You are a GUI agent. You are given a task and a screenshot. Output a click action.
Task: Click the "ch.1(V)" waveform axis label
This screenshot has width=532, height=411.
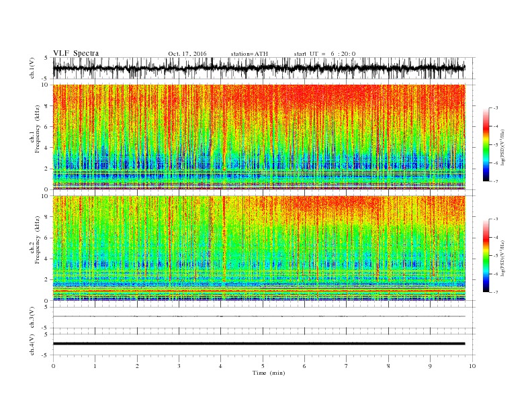pyautogui.click(x=32, y=68)
